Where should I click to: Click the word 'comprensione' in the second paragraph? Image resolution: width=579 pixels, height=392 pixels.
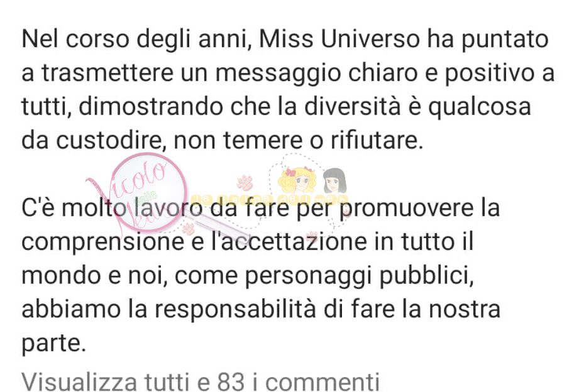pyautogui.click(x=102, y=243)
